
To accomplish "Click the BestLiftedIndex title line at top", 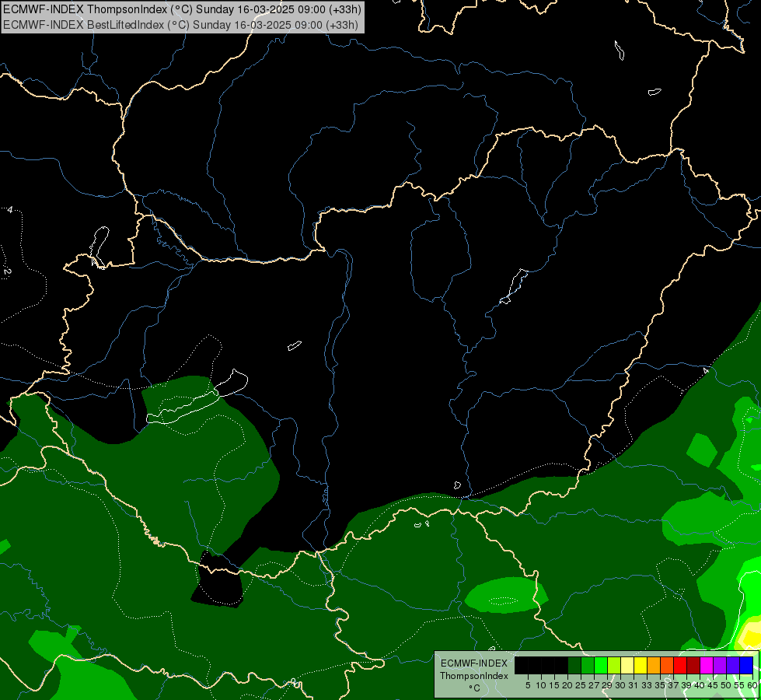I will 180,25.
